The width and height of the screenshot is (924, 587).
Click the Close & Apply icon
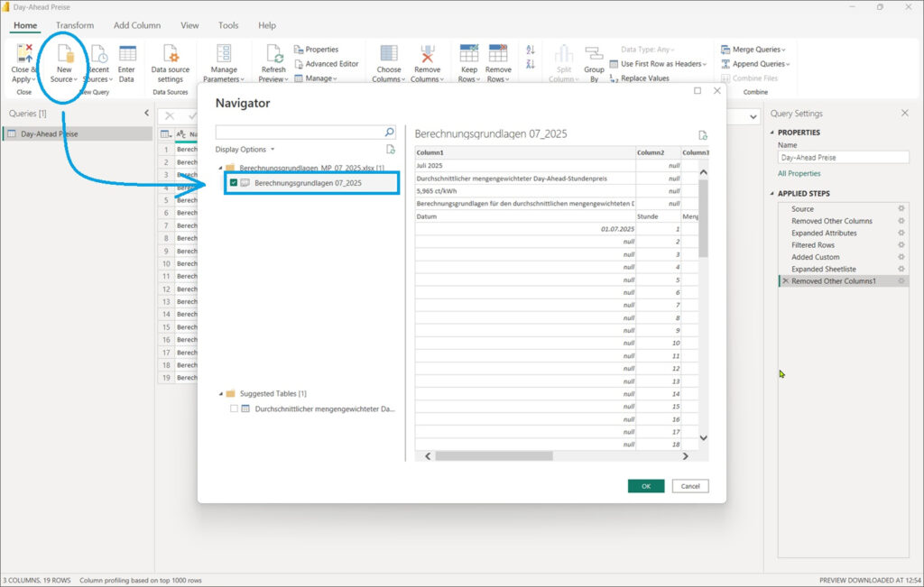click(x=24, y=53)
